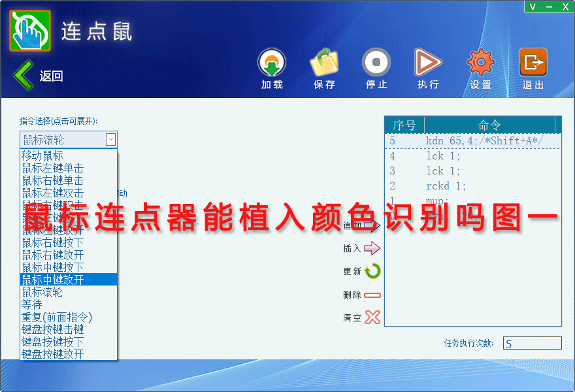Click the 命令 column header

click(x=489, y=125)
